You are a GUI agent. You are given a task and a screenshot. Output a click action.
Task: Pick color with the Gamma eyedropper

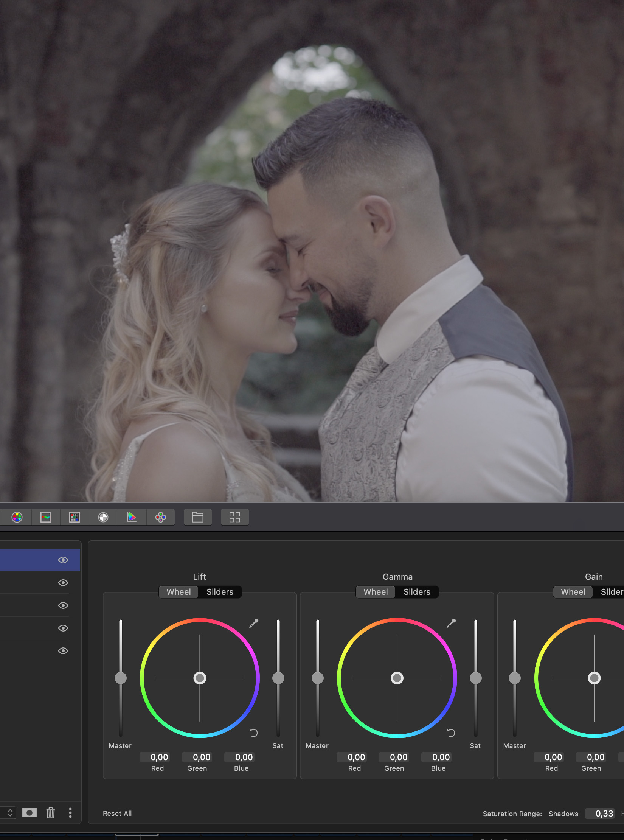pos(451,623)
